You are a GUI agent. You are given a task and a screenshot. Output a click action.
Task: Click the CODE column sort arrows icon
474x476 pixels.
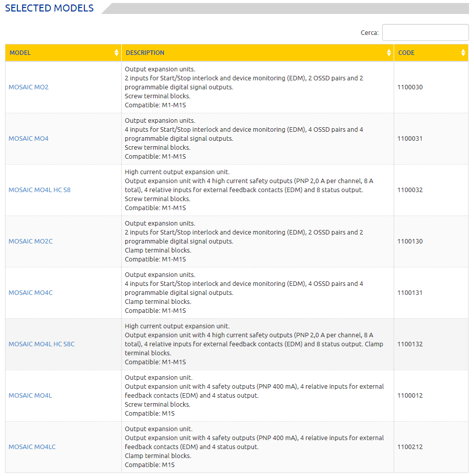pyautogui.click(x=463, y=53)
